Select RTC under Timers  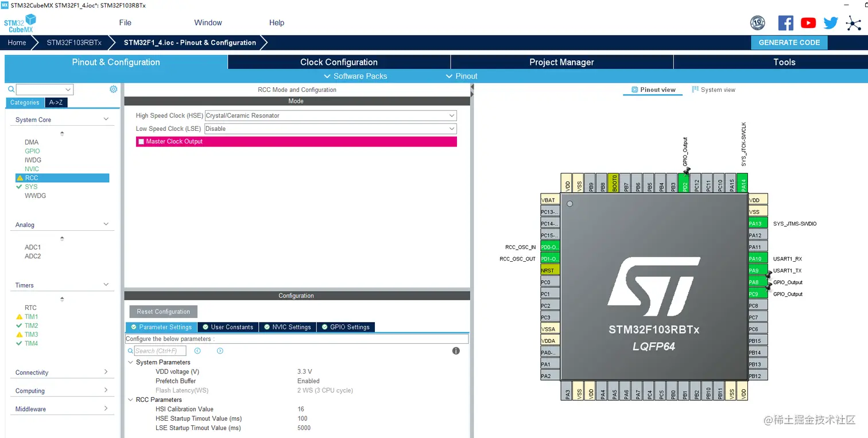click(30, 308)
